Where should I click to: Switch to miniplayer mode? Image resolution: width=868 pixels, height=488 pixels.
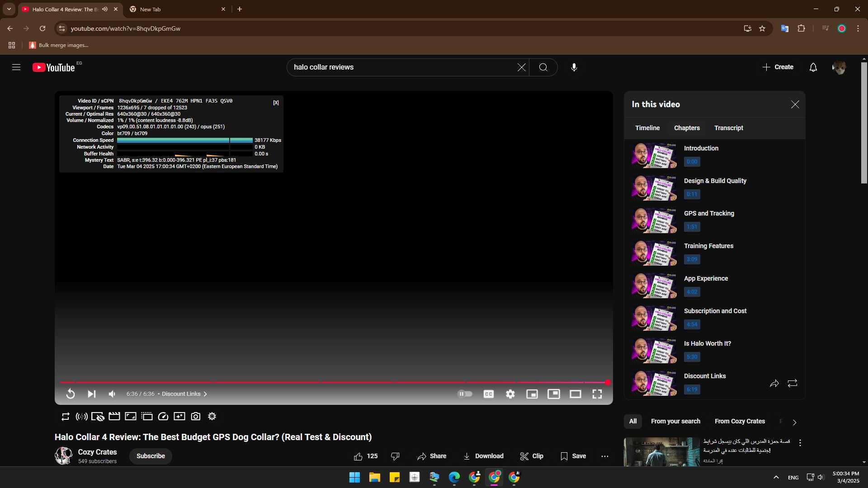click(532, 394)
